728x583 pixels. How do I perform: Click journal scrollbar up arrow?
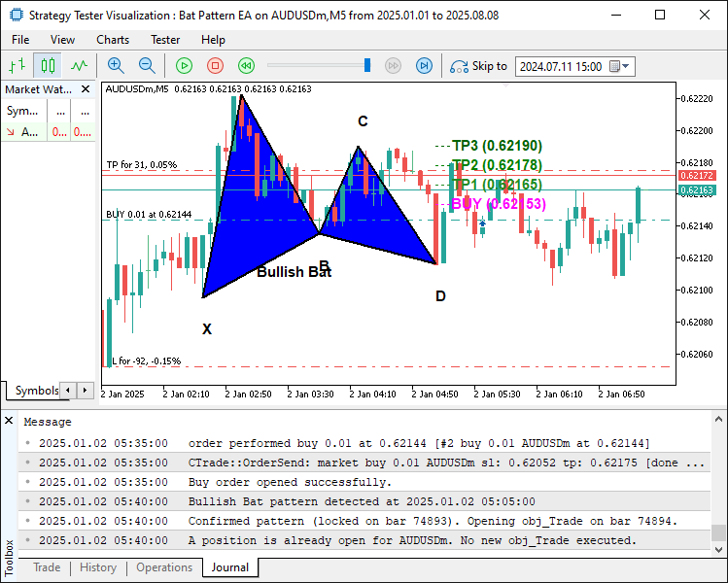tap(718, 420)
